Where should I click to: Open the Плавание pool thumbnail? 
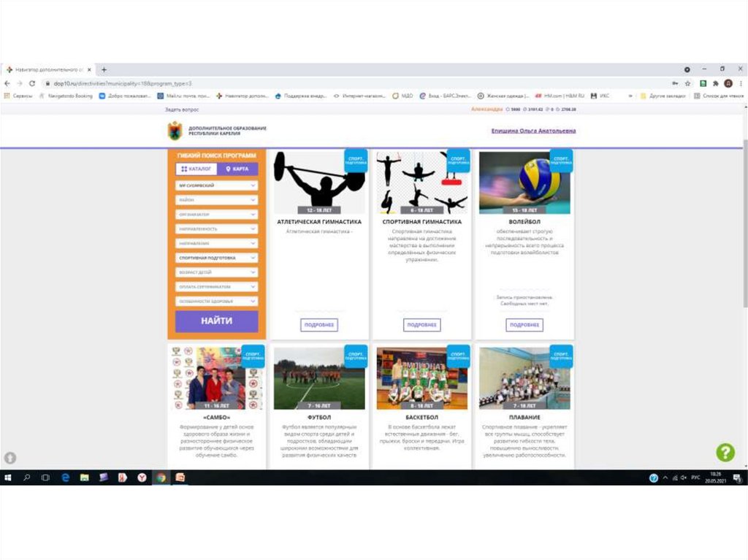click(x=524, y=378)
